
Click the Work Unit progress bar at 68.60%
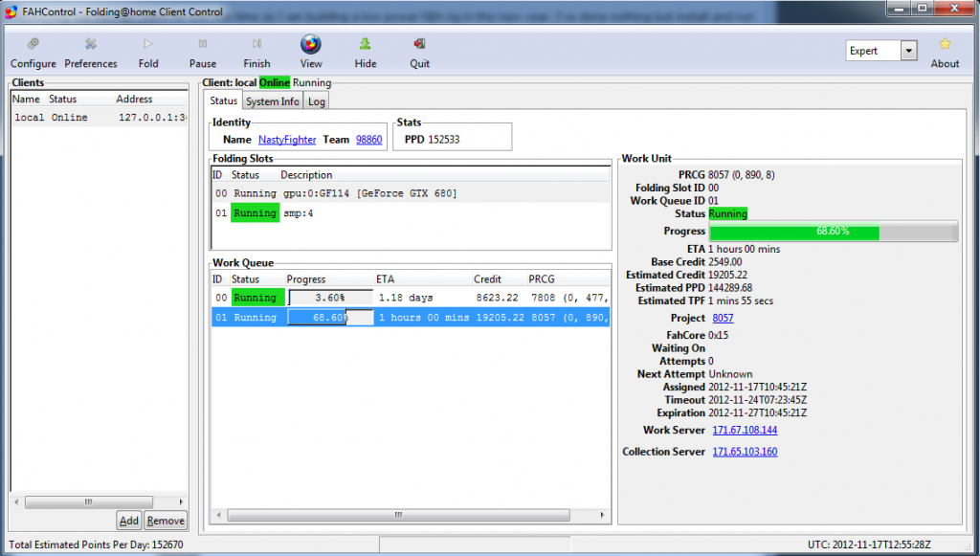[834, 232]
